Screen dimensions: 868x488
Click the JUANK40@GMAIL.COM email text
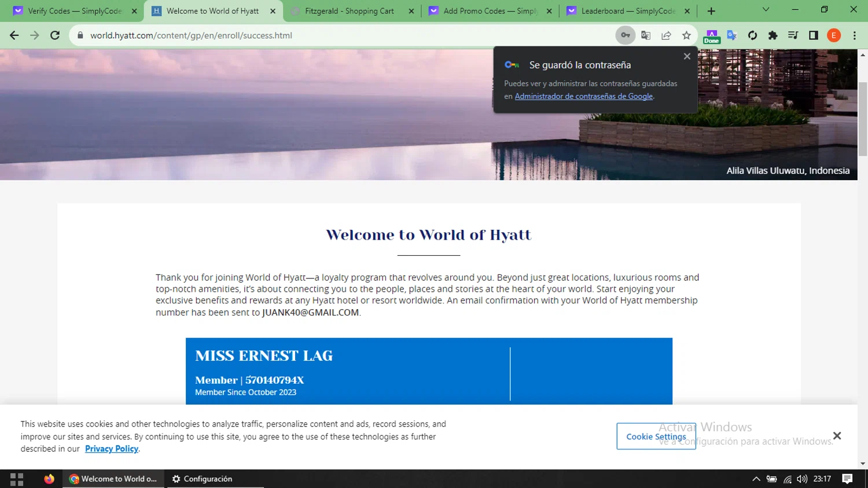point(310,313)
